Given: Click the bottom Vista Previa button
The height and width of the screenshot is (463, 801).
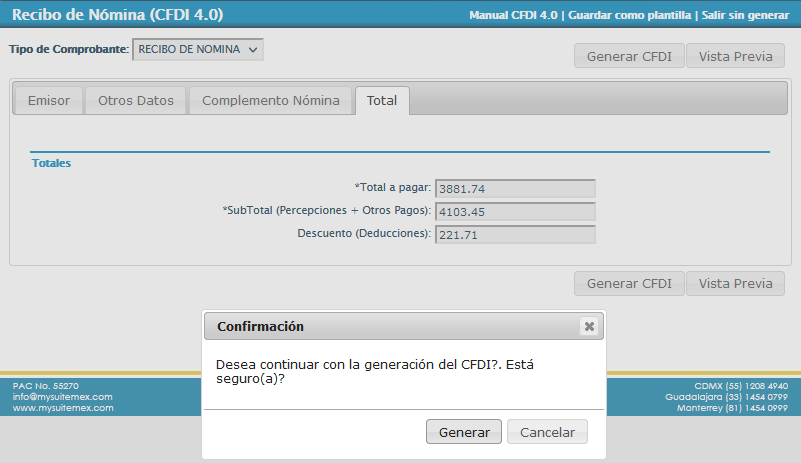Looking at the screenshot, I should coord(735,283).
